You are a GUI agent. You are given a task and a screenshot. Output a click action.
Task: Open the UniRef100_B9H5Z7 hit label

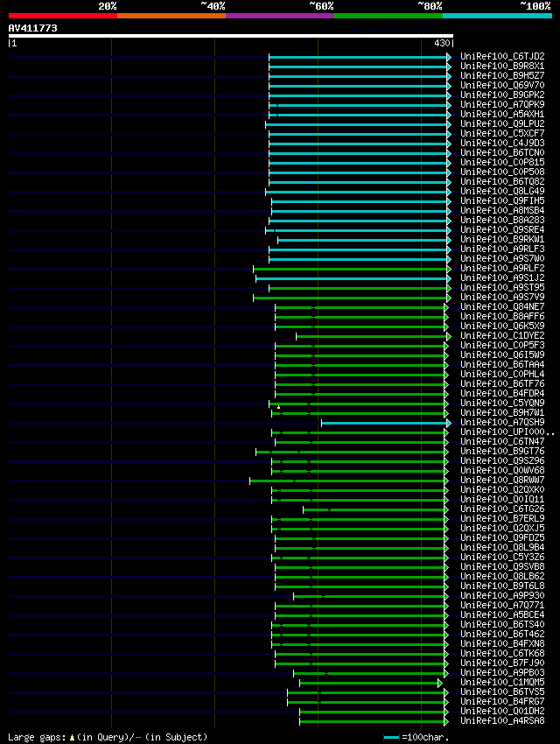(x=502, y=75)
